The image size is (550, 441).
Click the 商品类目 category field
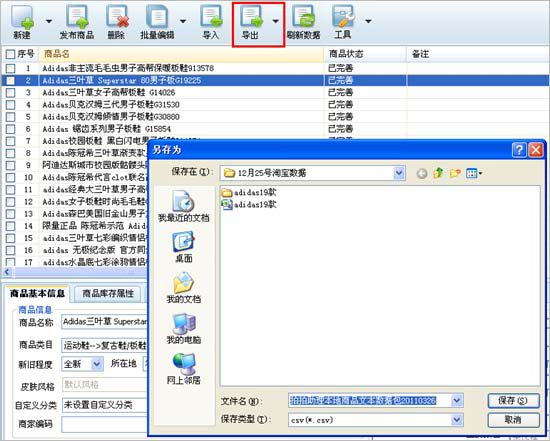tap(104, 346)
